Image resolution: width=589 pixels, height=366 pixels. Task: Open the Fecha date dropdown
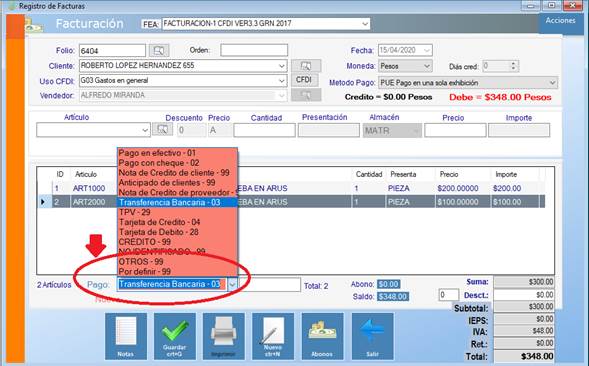pyautogui.click(x=427, y=50)
